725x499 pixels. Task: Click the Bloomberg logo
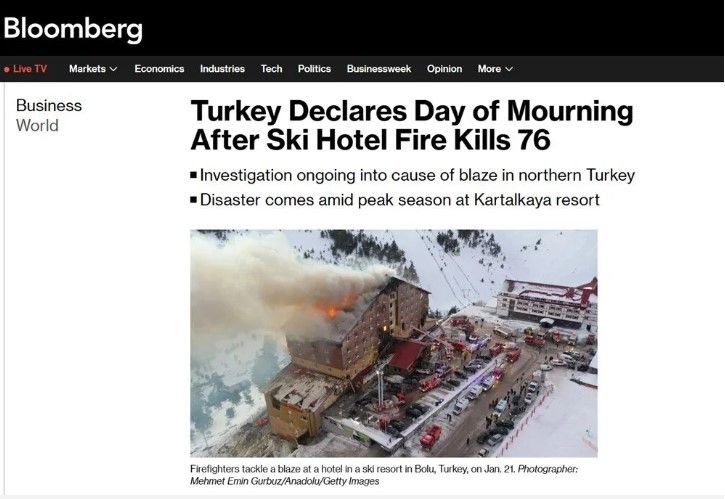73,29
